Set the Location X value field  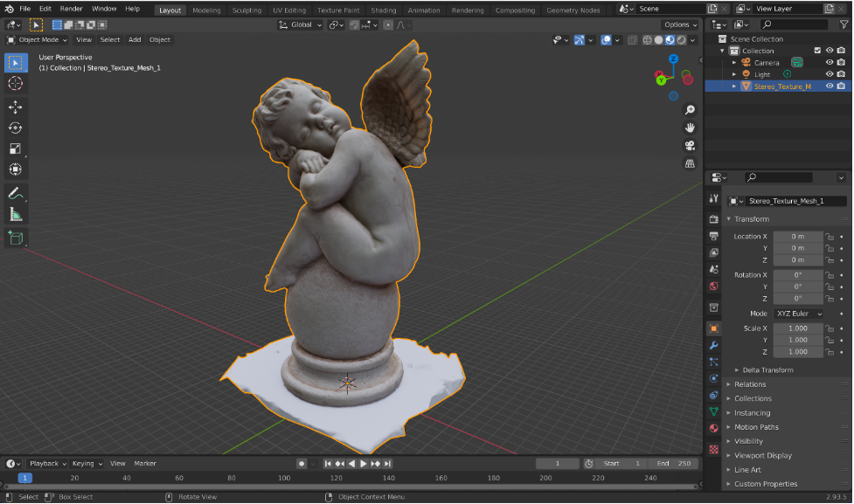pyautogui.click(x=798, y=236)
